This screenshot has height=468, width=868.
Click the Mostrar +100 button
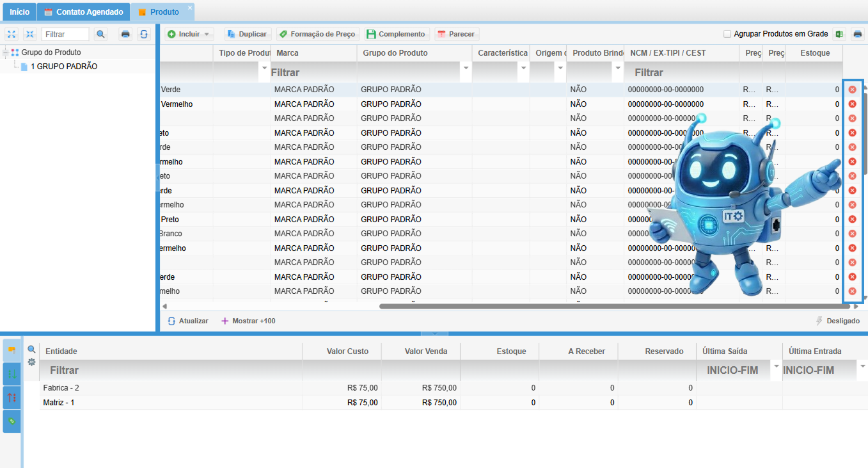(248, 321)
